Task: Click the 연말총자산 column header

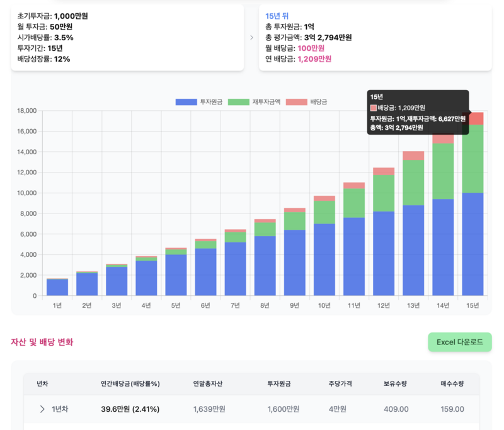Action: pos(208,384)
